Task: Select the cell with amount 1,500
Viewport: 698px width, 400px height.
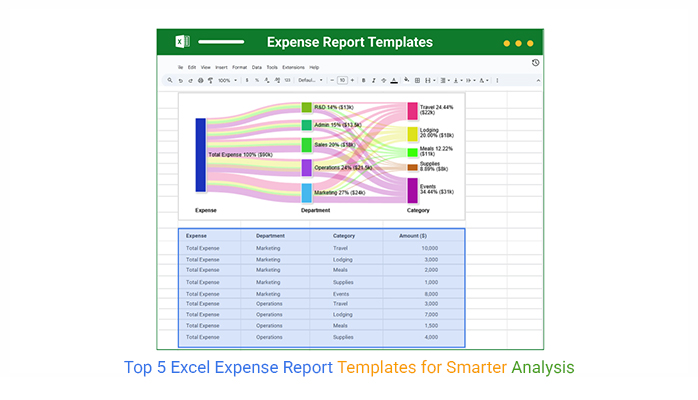Action: pyautogui.click(x=424, y=326)
